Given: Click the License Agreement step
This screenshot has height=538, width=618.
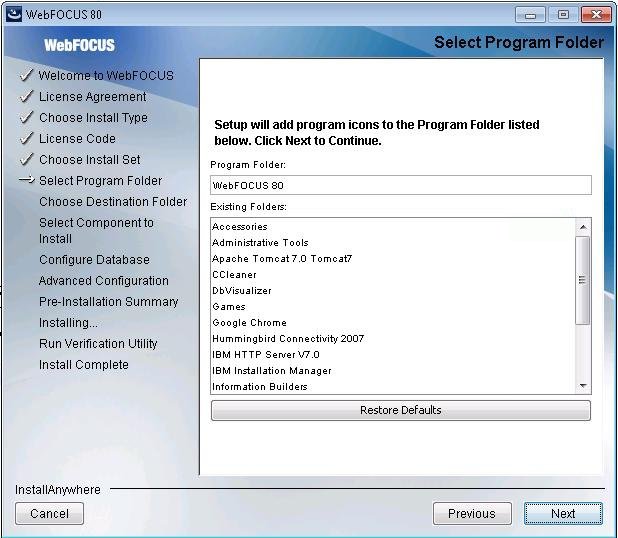Looking at the screenshot, I should [x=93, y=97].
